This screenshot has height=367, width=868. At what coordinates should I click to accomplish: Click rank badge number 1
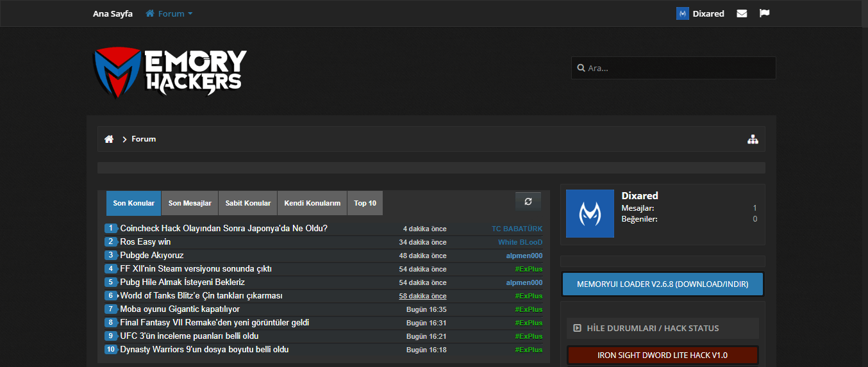(x=111, y=229)
